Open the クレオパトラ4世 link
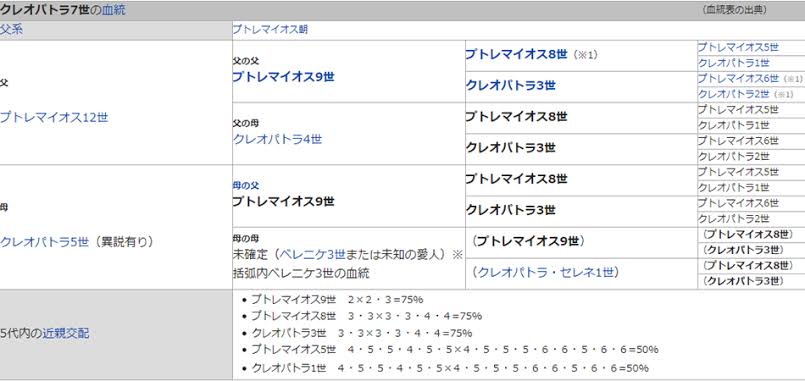This screenshot has width=805, height=381. pos(277,139)
